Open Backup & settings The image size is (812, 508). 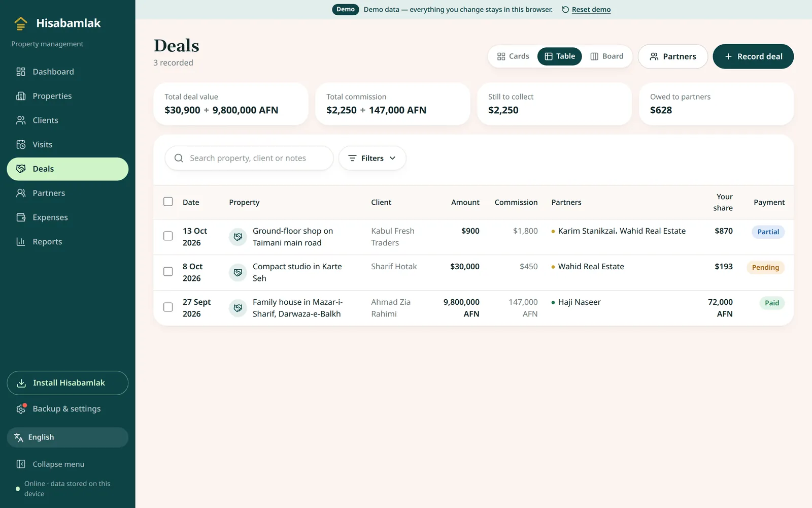coord(67,409)
